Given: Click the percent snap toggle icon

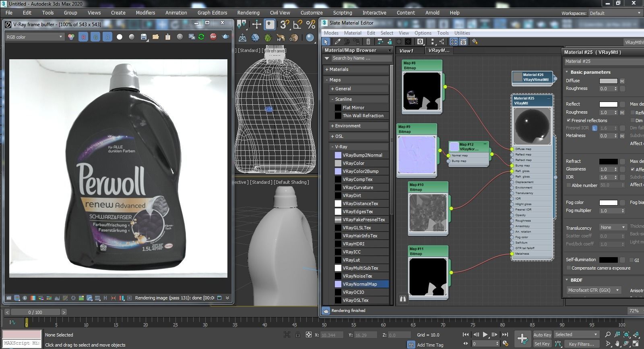Looking at the screenshot, I should pyautogui.click(x=310, y=25).
